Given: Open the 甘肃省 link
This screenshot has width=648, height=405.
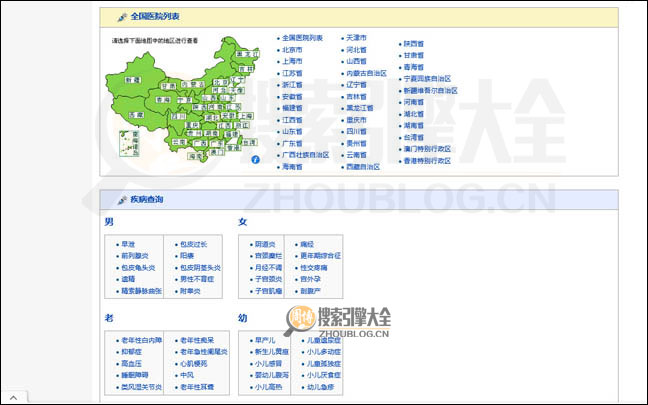Looking at the screenshot, I should [x=414, y=55].
